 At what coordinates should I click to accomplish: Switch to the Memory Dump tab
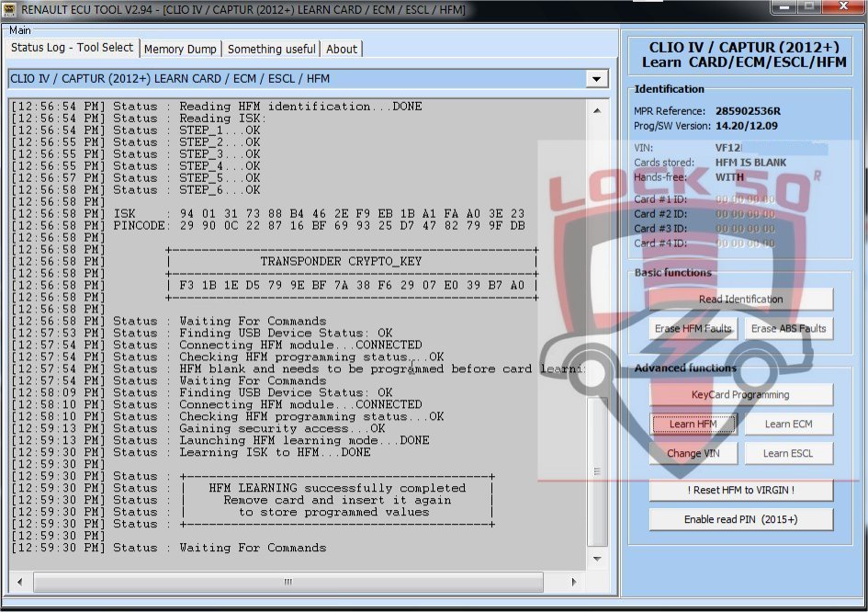(x=180, y=49)
